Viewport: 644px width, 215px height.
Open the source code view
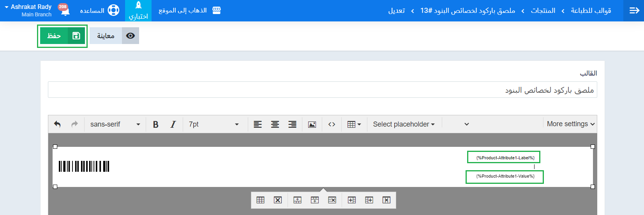tap(332, 124)
